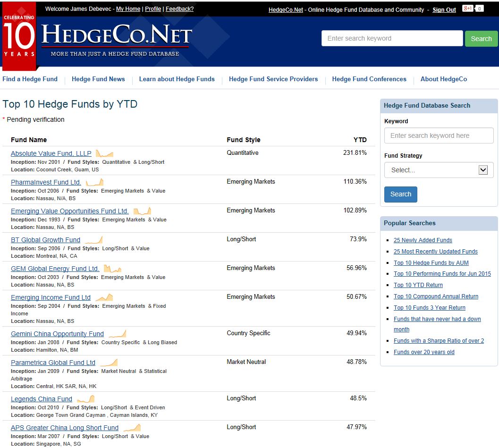Open Learn about Hedge Funds menu
Image resolution: width=499 pixels, height=448 pixels.
(x=177, y=79)
